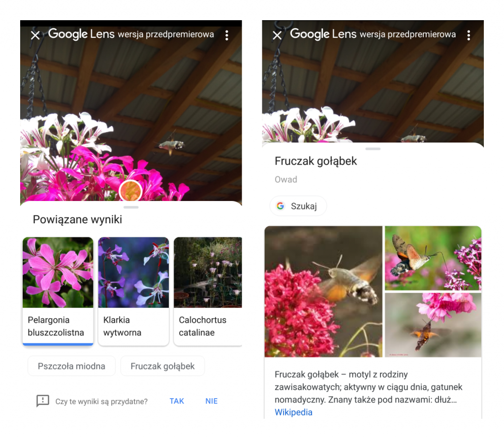
Task: Click Google Lens title on left screen
Action: tap(81, 34)
